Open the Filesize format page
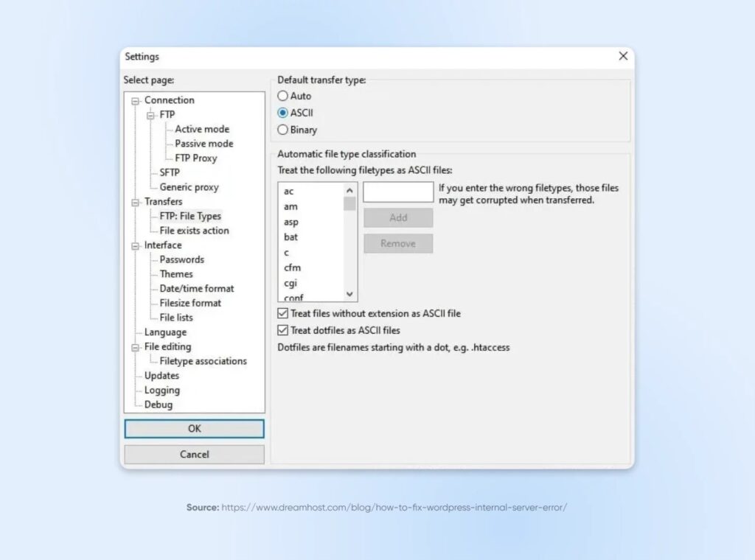The image size is (755, 560). 190,303
